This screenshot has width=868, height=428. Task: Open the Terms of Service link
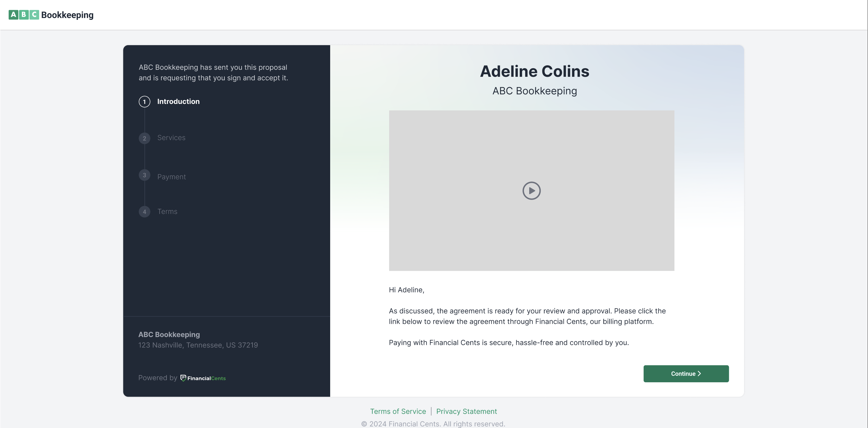click(398, 412)
